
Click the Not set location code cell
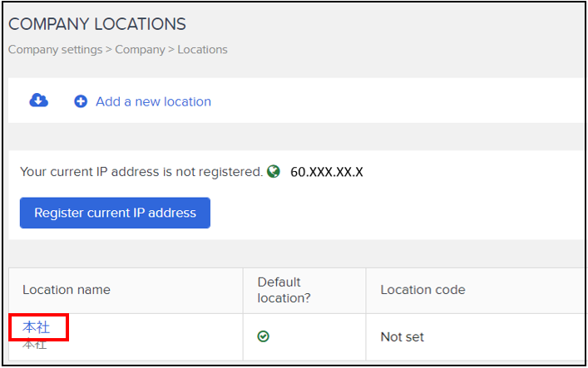point(402,337)
